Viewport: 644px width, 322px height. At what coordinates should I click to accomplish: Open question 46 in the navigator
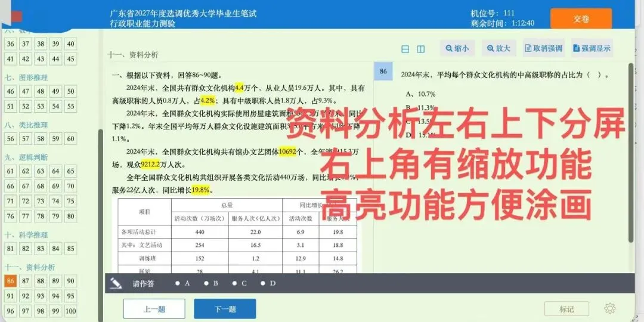[11, 91]
